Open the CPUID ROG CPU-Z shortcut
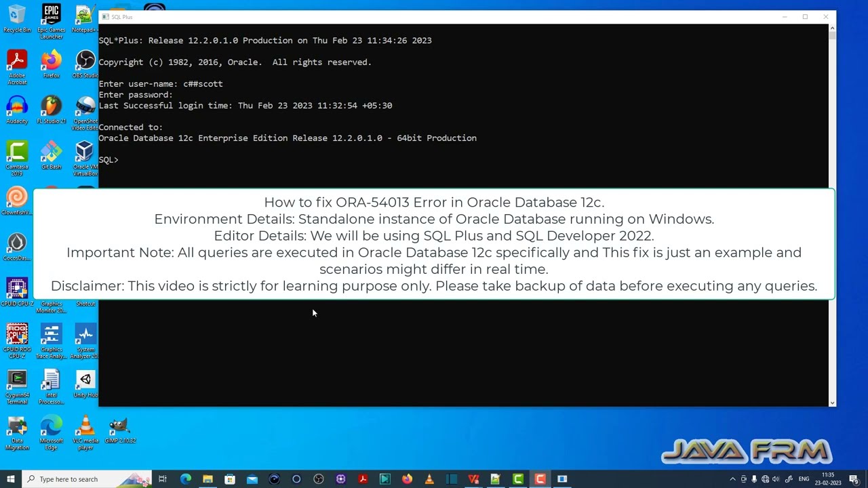Viewport: 868px width, 488px height. tap(17, 341)
